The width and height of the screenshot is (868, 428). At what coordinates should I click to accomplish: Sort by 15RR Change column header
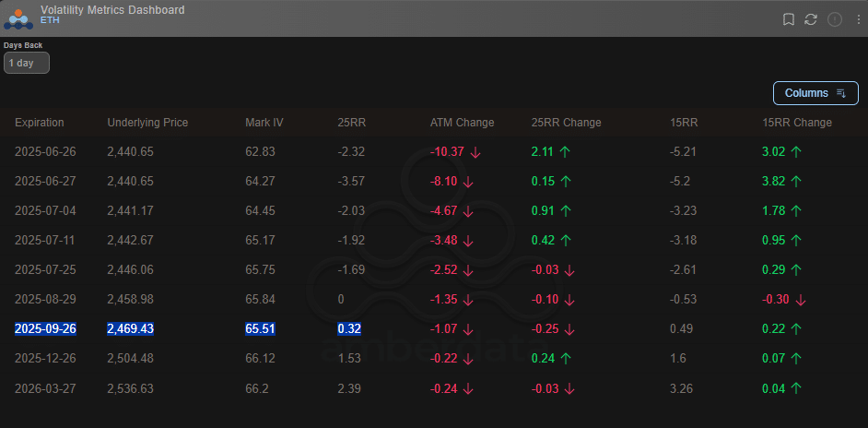pos(797,123)
